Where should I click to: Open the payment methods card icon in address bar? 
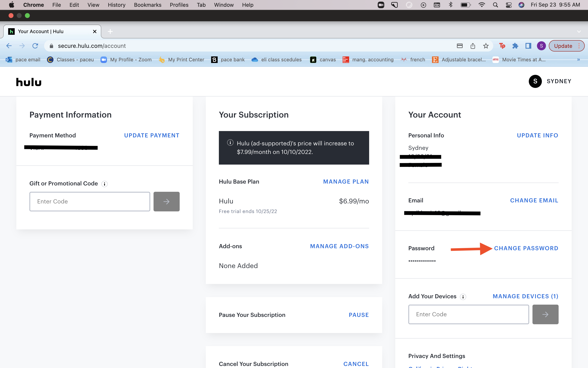tap(459, 46)
